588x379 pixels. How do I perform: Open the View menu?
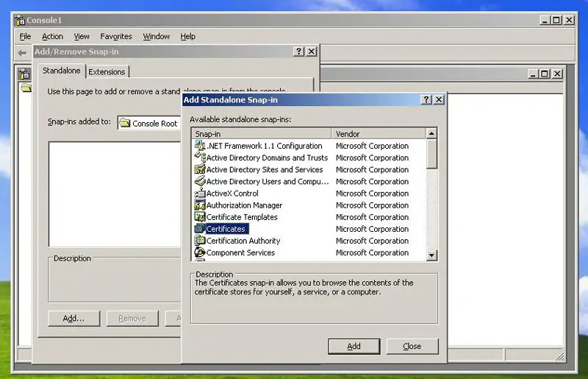click(82, 37)
